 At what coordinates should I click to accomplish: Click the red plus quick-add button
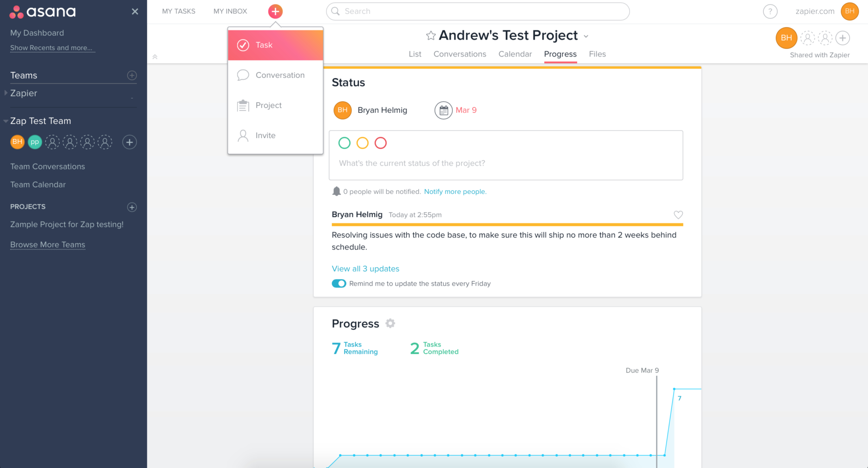tap(275, 11)
